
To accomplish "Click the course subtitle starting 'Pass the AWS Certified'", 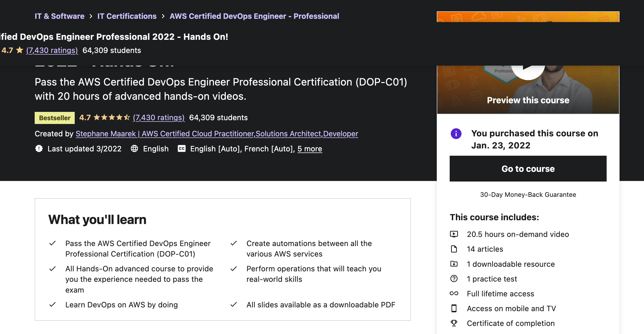I will 221,89.
